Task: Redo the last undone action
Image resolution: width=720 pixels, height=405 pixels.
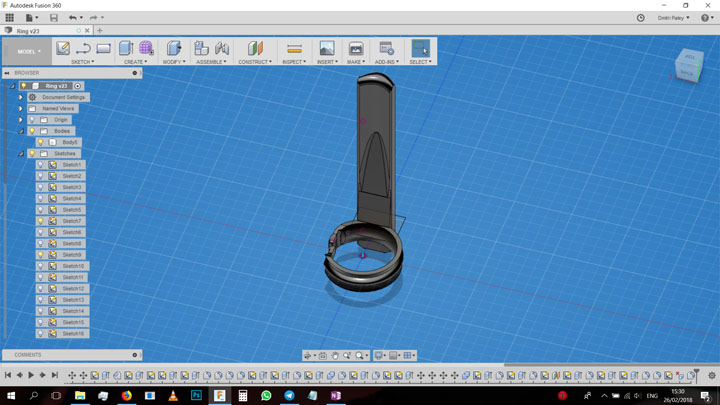Action: pyautogui.click(x=94, y=17)
